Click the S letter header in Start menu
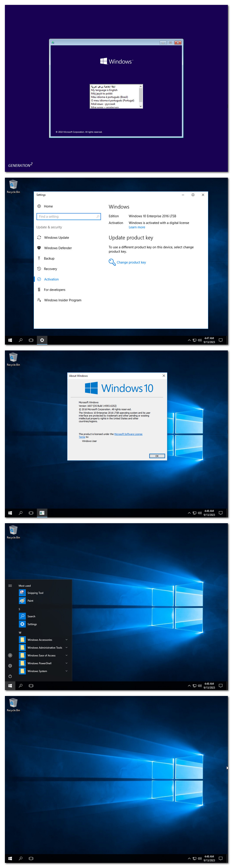Screen dimensions: 233x868 [x=20, y=609]
